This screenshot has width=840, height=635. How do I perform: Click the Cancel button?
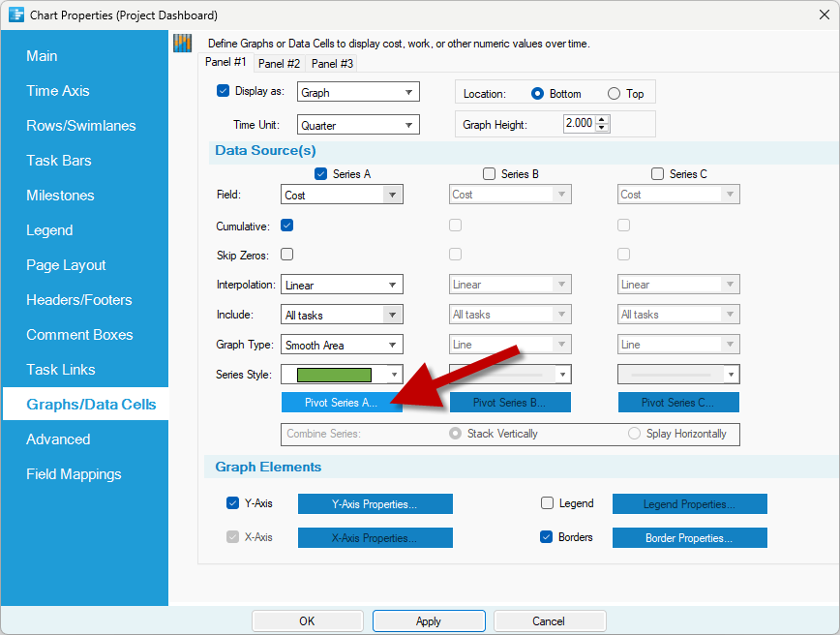tap(550, 621)
